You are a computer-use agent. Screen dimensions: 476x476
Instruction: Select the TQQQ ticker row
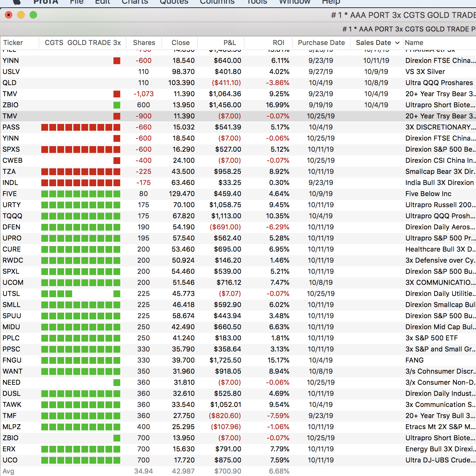pyautogui.click(x=12, y=216)
